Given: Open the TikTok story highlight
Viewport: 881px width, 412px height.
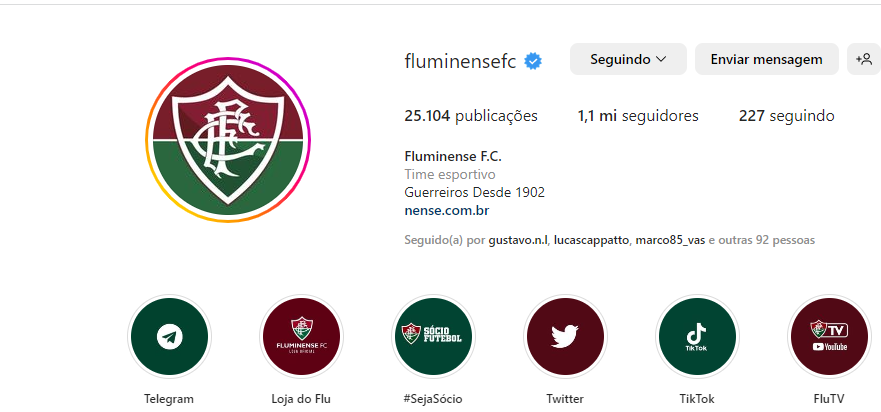Looking at the screenshot, I should tap(697, 337).
